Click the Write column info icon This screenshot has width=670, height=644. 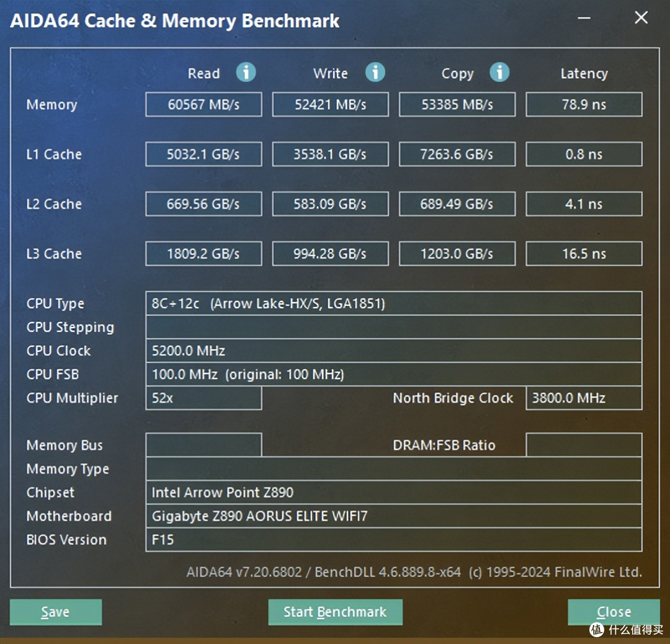(375, 72)
